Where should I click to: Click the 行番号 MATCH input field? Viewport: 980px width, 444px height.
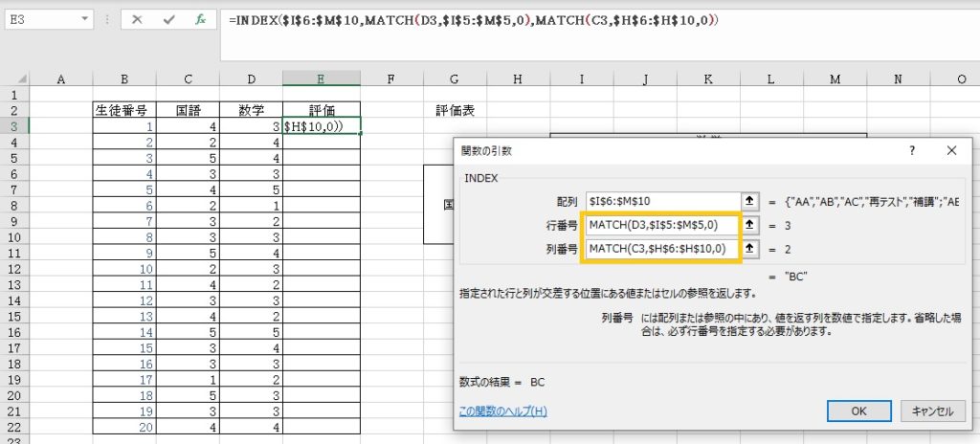pyautogui.click(x=662, y=226)
